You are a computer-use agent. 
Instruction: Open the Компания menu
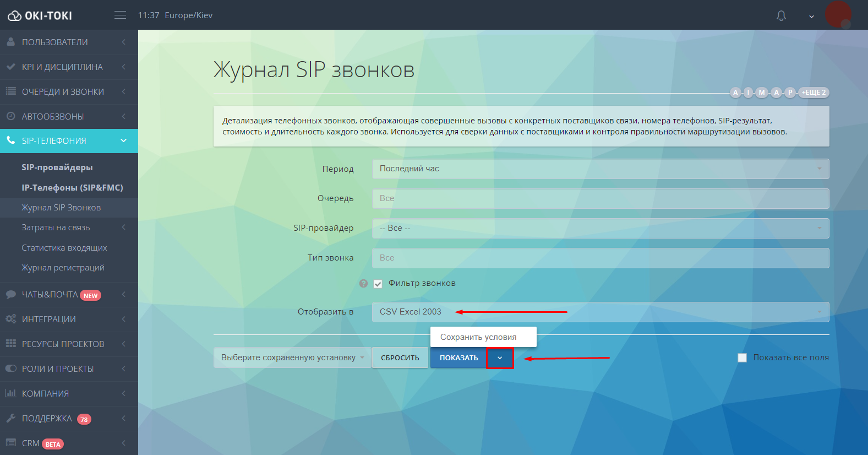click(69, 393)
